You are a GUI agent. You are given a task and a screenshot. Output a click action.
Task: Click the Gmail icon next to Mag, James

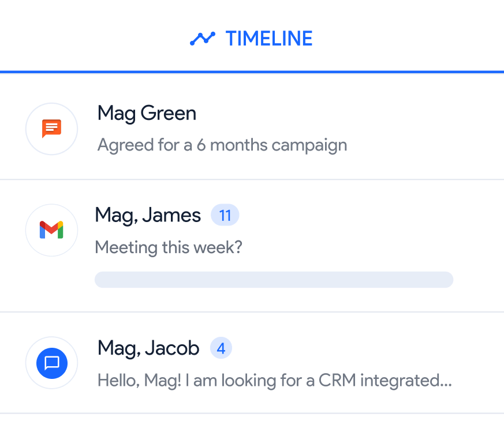coord(51,230)
